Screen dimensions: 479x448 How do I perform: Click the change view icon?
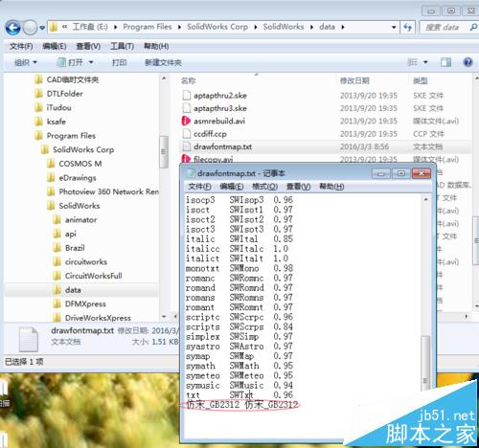point(413,62)
